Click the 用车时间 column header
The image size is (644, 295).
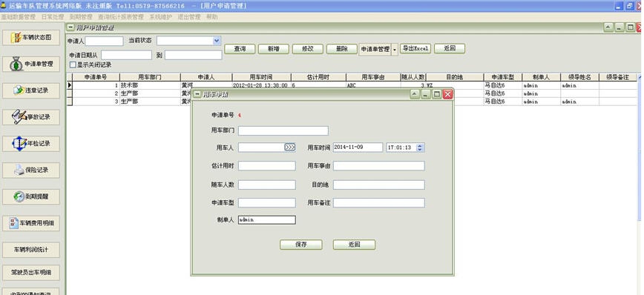point(261,77)
